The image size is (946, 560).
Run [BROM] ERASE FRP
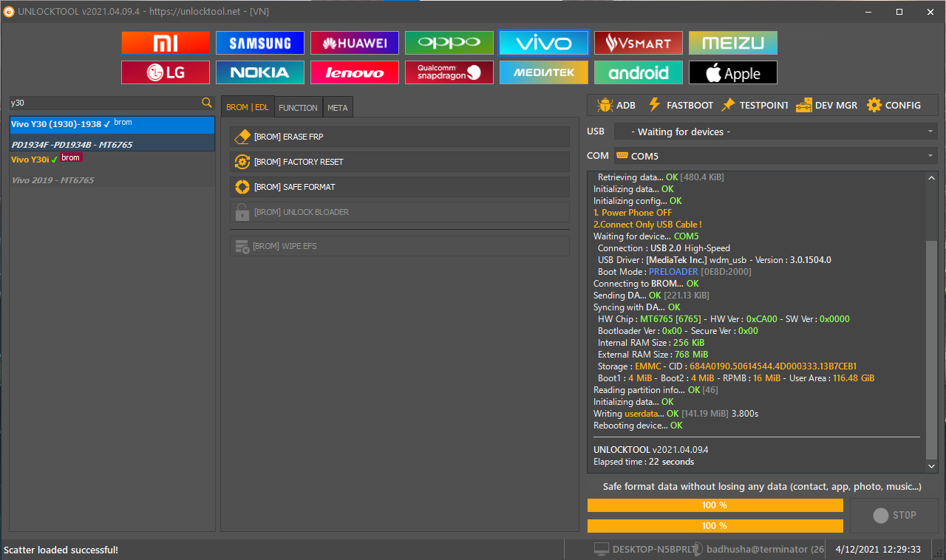(400, 137)
